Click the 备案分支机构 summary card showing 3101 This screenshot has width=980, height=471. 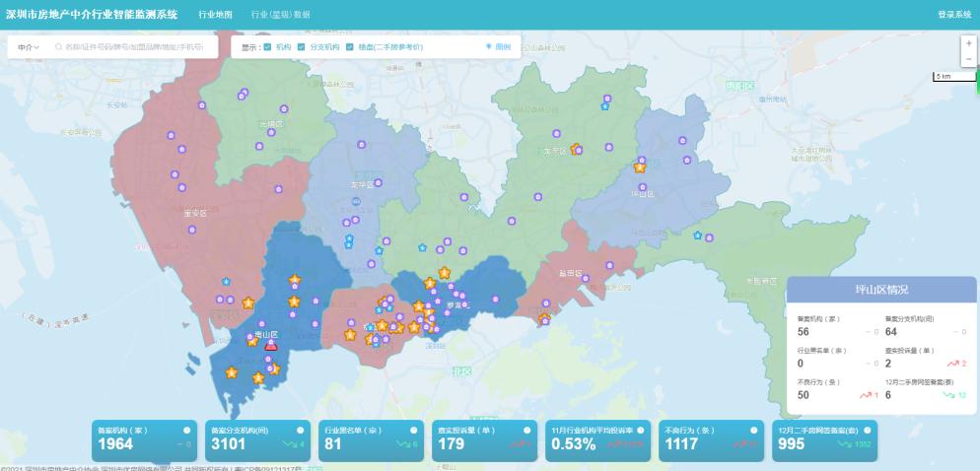[259, 440]
